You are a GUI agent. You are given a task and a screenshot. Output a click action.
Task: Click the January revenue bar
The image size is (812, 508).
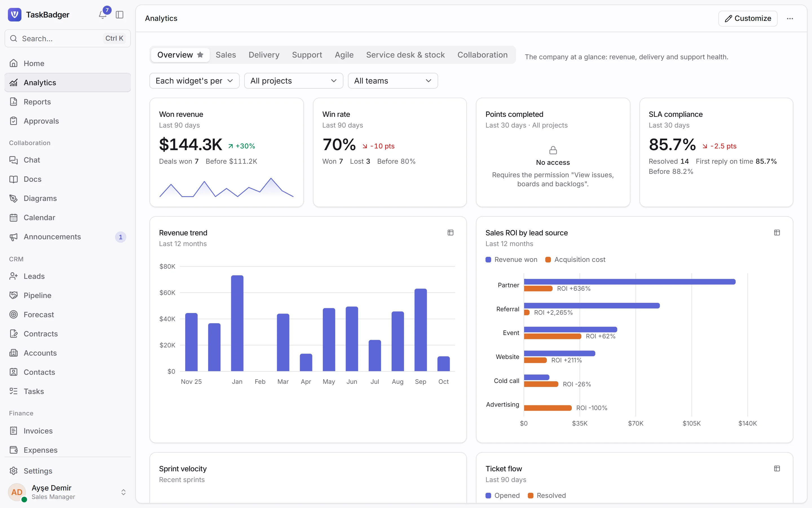[x=237, y=323]
